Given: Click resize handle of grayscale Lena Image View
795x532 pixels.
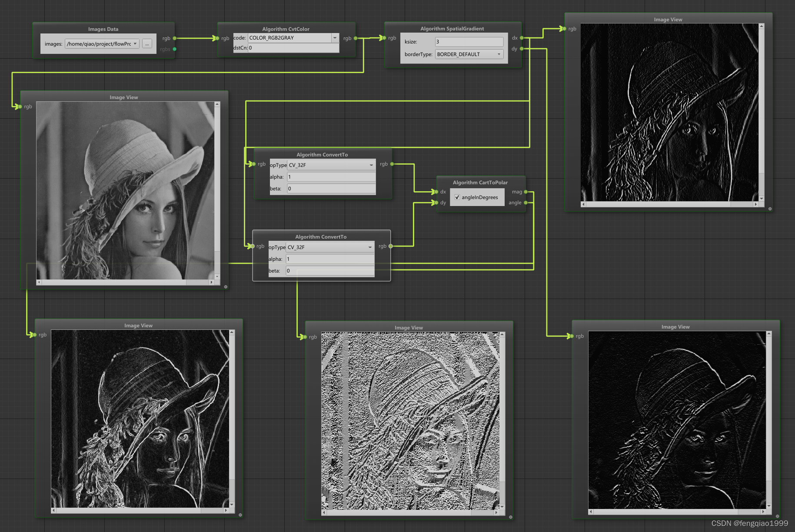Looking at the screenshot, I should point(226,287).
